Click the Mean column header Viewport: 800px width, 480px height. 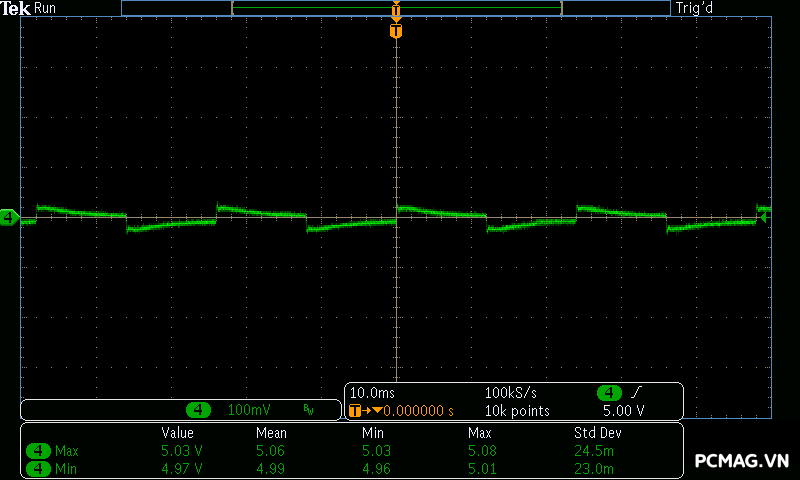point(271,433)
